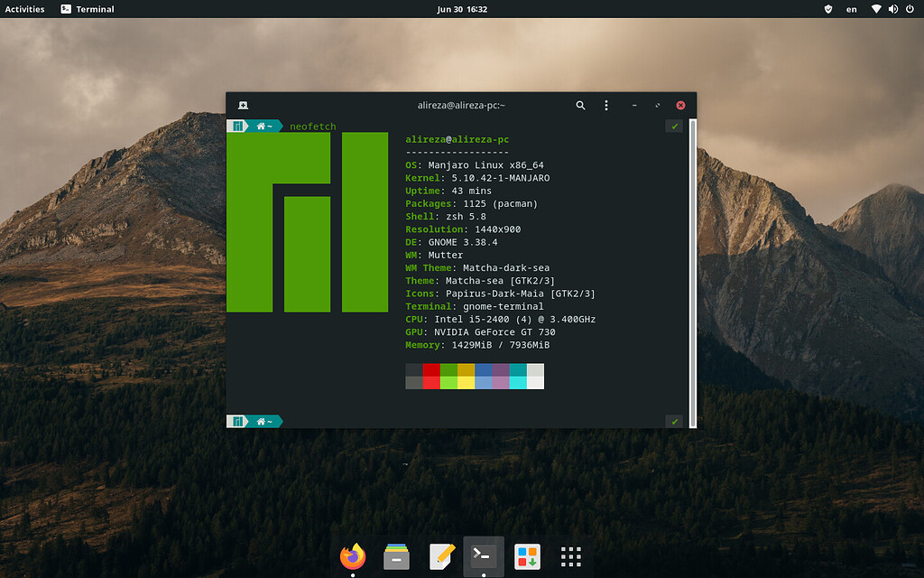
Task: Click the neofetch command text in the terminal
Action: coord(311,126)
